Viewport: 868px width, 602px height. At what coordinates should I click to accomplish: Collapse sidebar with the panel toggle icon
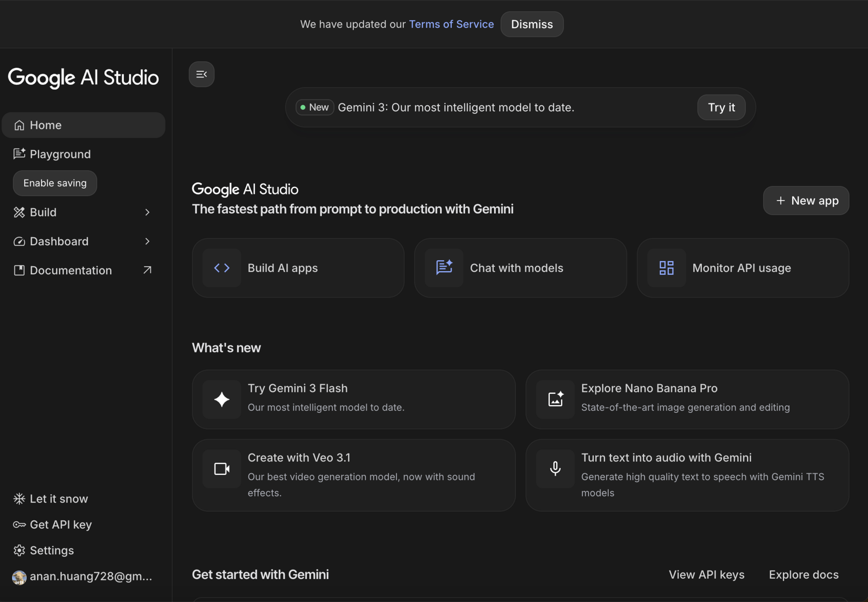[202, 74]
